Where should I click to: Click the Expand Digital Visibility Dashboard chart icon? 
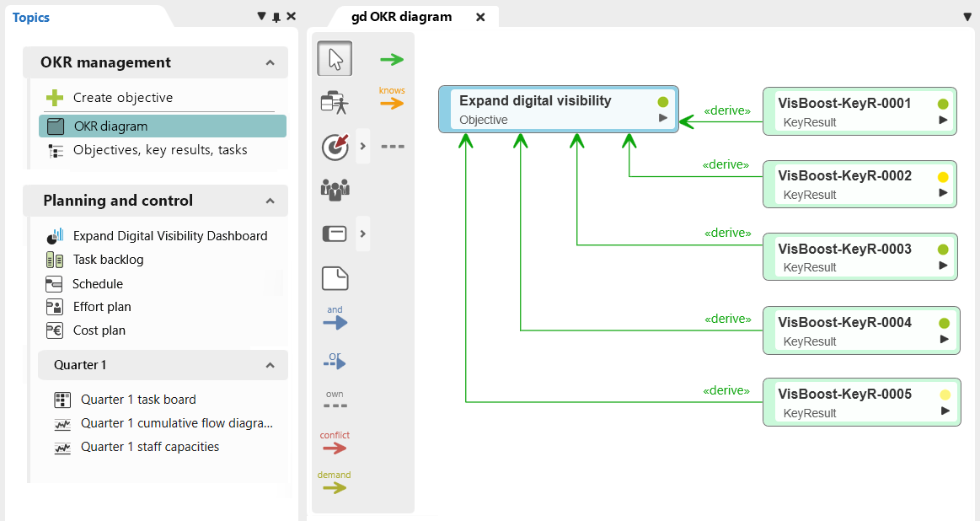[x=55, y=236]
